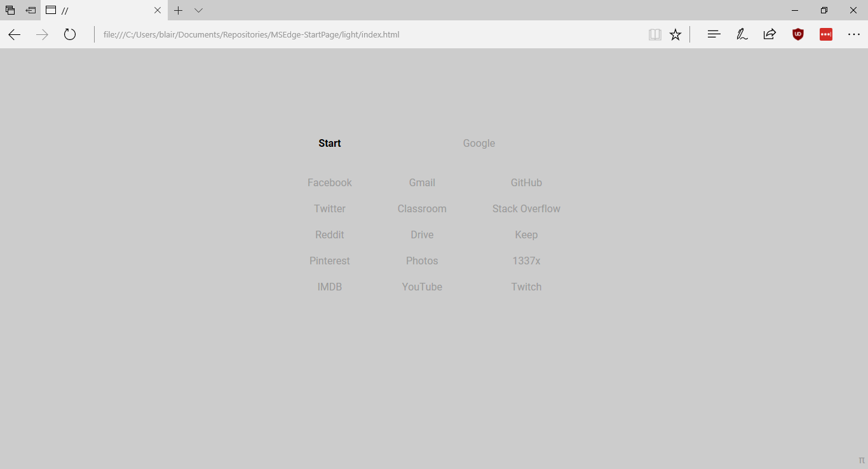The height and width of the screenshot is (469, 868).
Task: Click the pi symbol in page corner
Action: [862, 460]
